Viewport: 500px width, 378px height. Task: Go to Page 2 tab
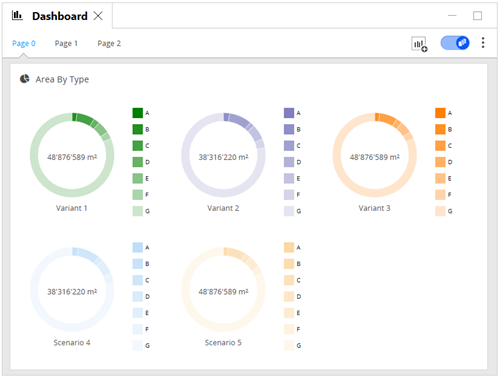click(x=109, y=43)
